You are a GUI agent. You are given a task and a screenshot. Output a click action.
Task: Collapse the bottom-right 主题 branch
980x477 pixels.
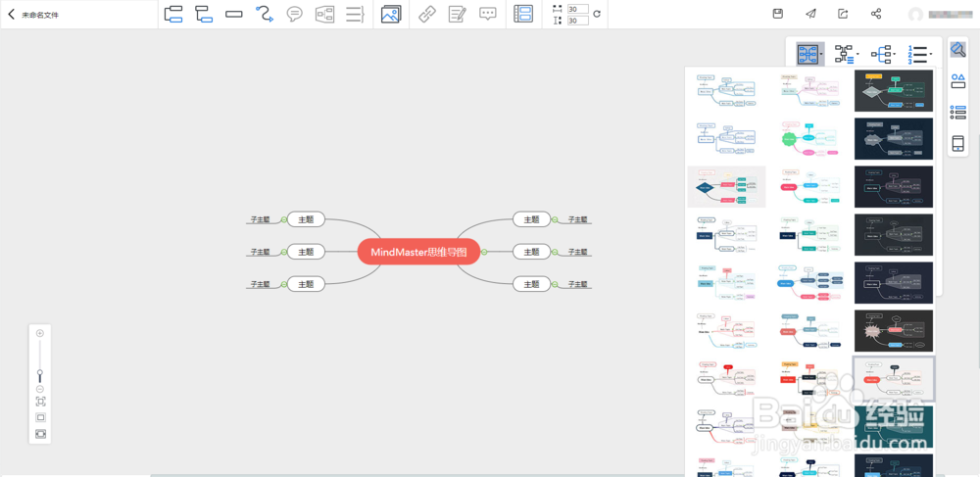coord(555,284)
